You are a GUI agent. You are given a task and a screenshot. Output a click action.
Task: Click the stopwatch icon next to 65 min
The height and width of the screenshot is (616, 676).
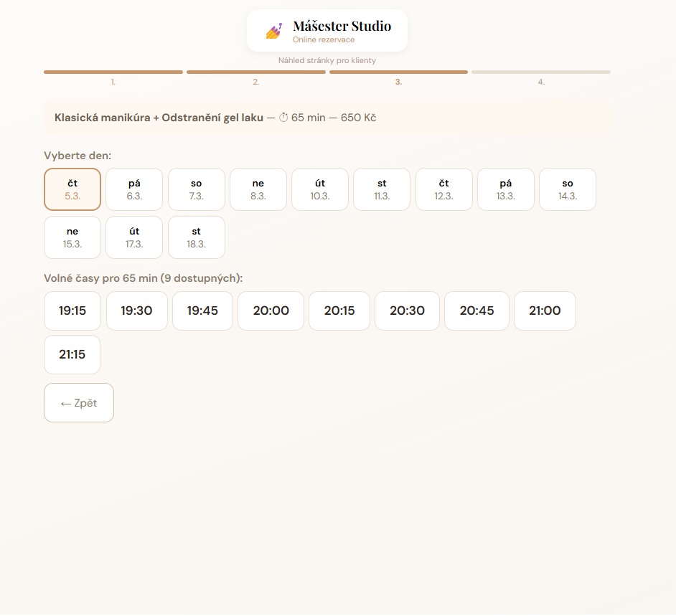(x=283, y=118)
